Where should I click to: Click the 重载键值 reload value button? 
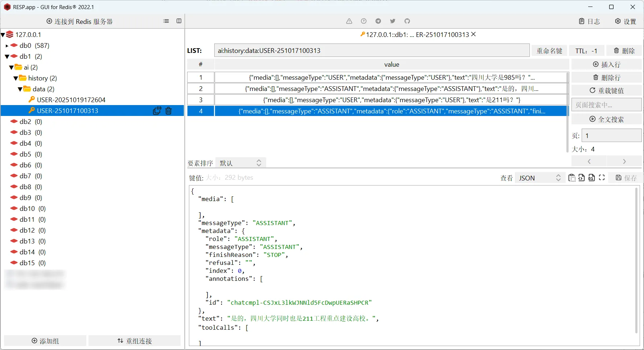pyautogui.click(x=606, y=91)
